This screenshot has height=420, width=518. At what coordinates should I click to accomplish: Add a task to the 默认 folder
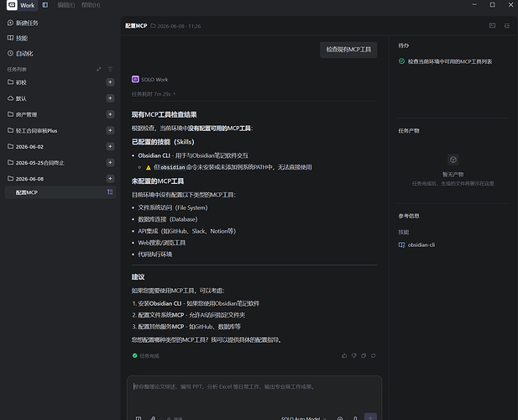pyautogui.click(x=110, y=98)
